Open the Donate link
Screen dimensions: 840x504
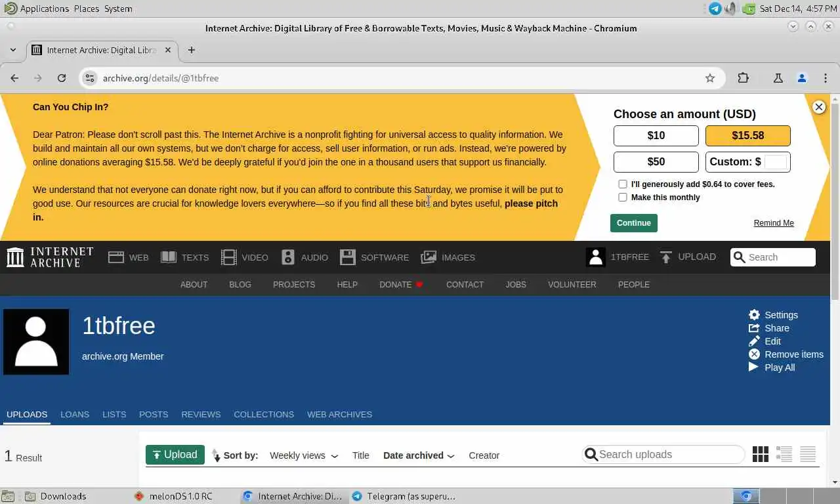click(x=401, y=285)
